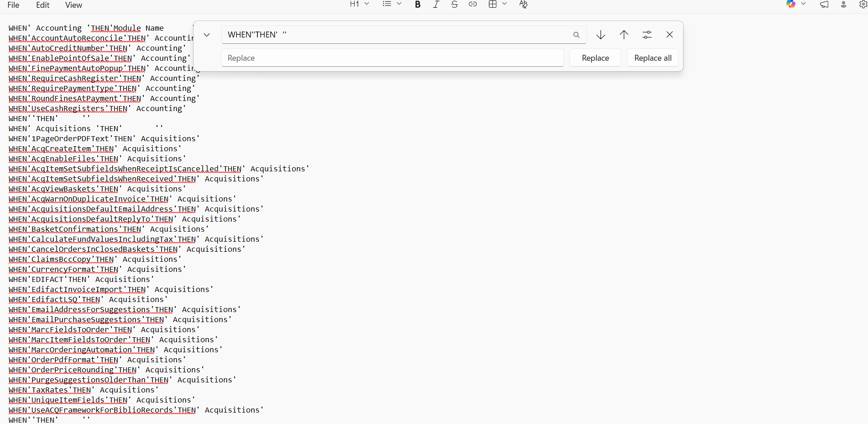Click the search magnifier icon
Screen dimensions: 868x424
(x=576, y=35)
